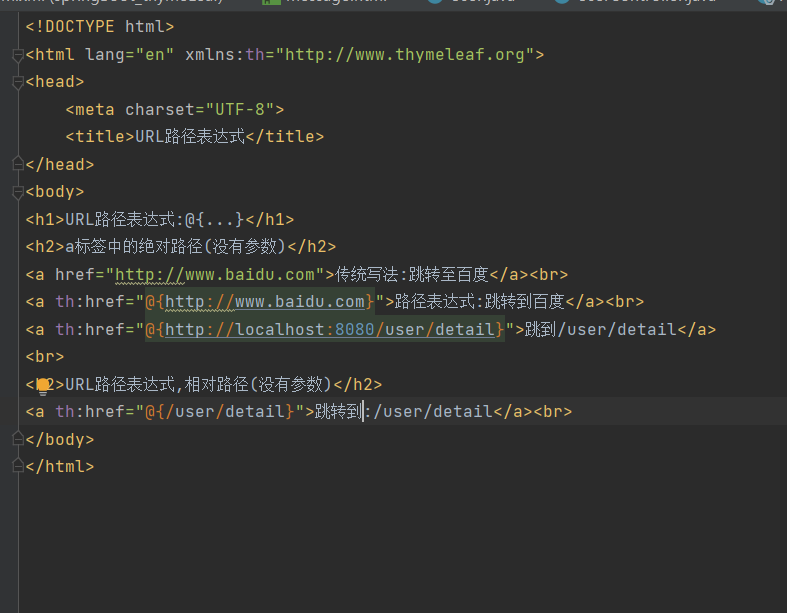Click the yellow intention lightbulb icon
The image size is (787, 613).
coord(43,386)
